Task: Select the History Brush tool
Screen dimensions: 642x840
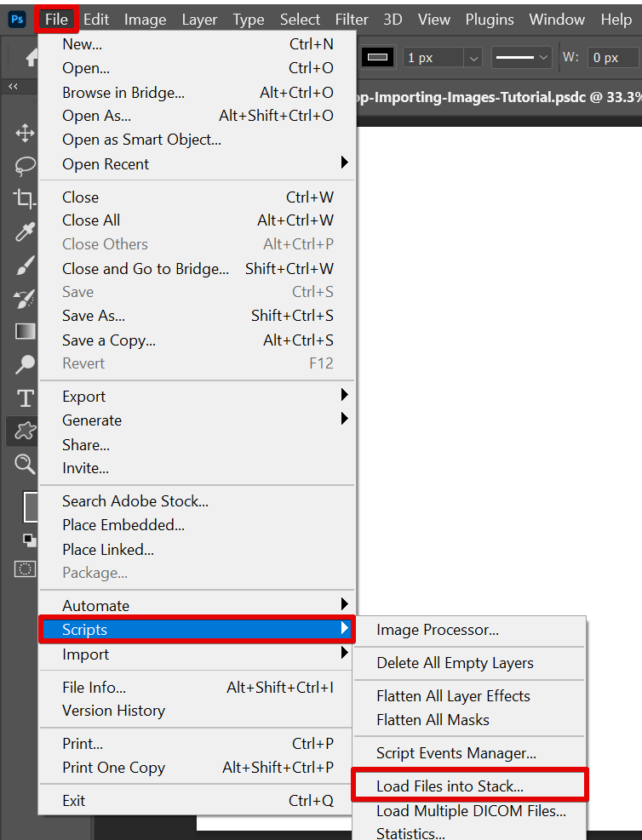Action: [25, 299]
